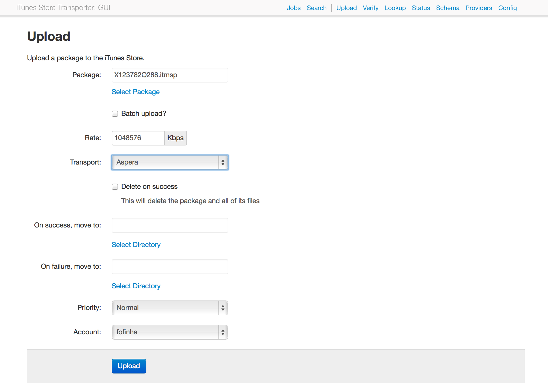Open the Config page

pos(507,8)
